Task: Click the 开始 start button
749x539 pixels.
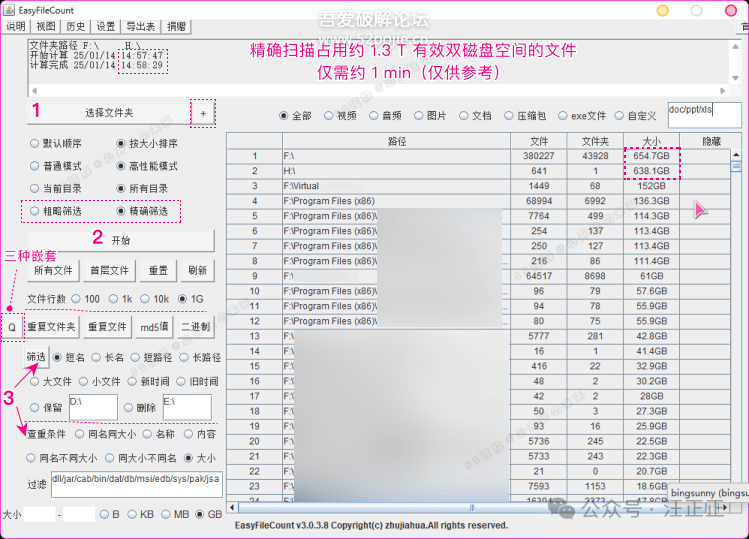Action: pos(121,240)
